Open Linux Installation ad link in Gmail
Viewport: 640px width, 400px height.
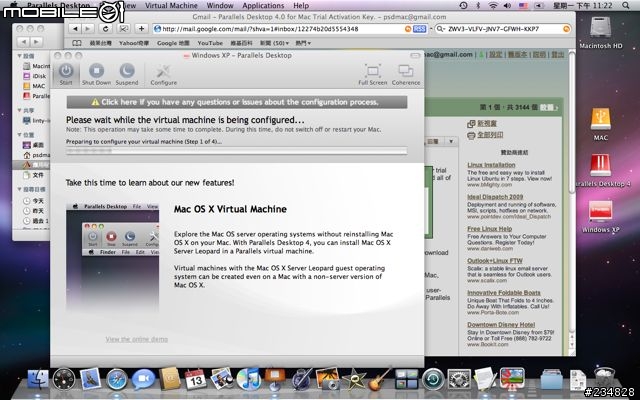click(491, 165)
